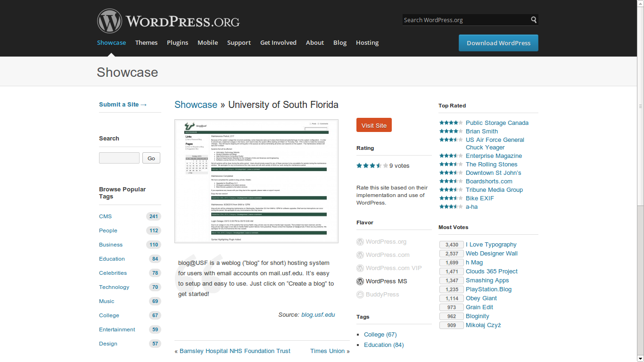644x362 pixels.
Task: Open Web Designer Wall in Most Votes
Action: click(492, 254)
